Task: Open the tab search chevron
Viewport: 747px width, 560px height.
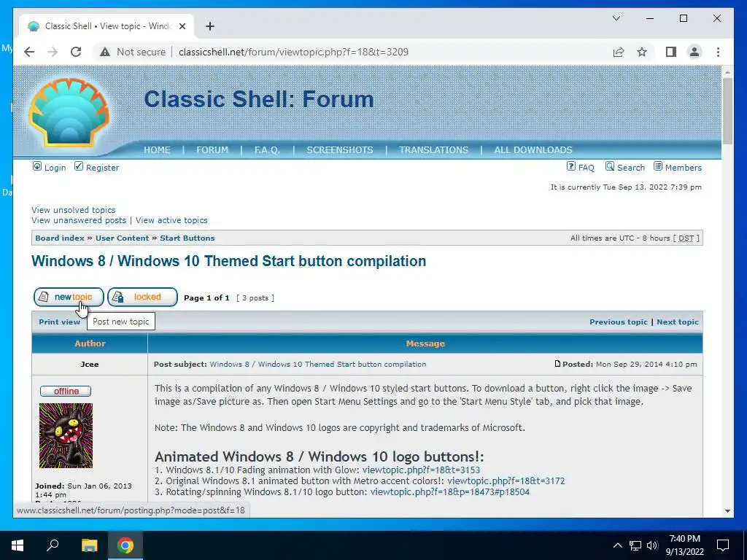Action: coord(616,18)
